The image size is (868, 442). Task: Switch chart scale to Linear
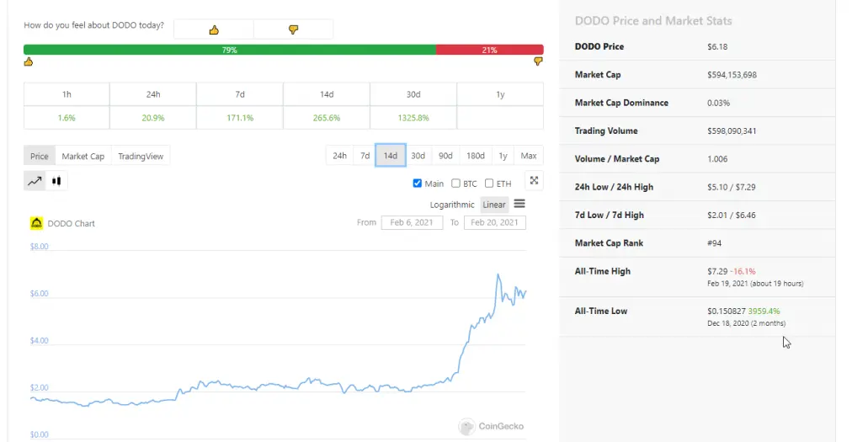pyautogui.click(x=494, y=205)
